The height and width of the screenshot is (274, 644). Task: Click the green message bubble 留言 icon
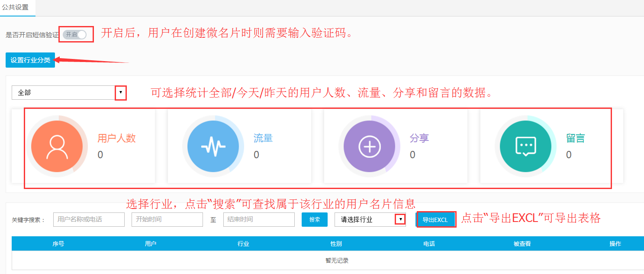point(525,146)
